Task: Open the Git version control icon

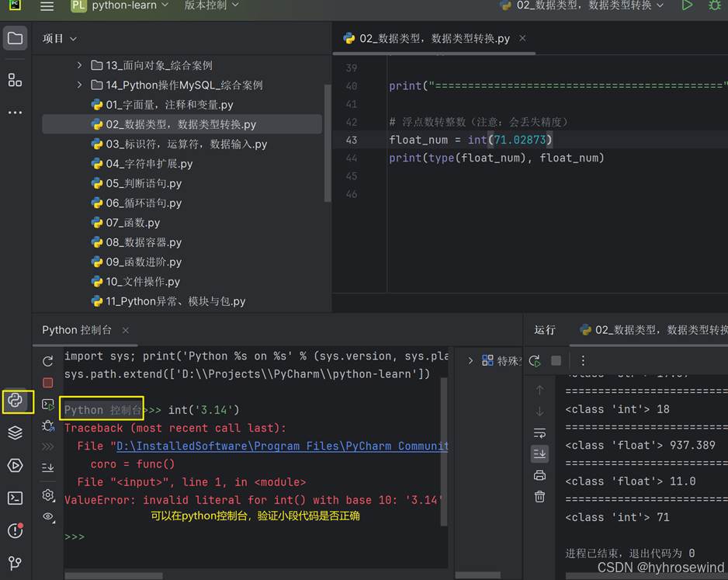Action: coord(15,563)
